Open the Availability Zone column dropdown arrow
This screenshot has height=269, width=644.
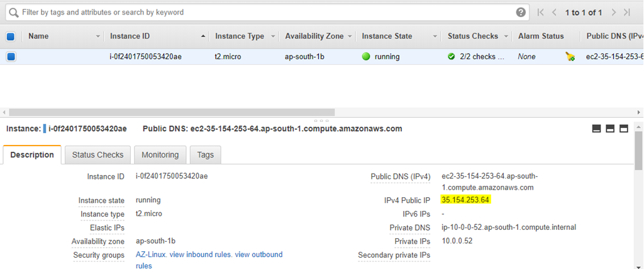point(350,37)
